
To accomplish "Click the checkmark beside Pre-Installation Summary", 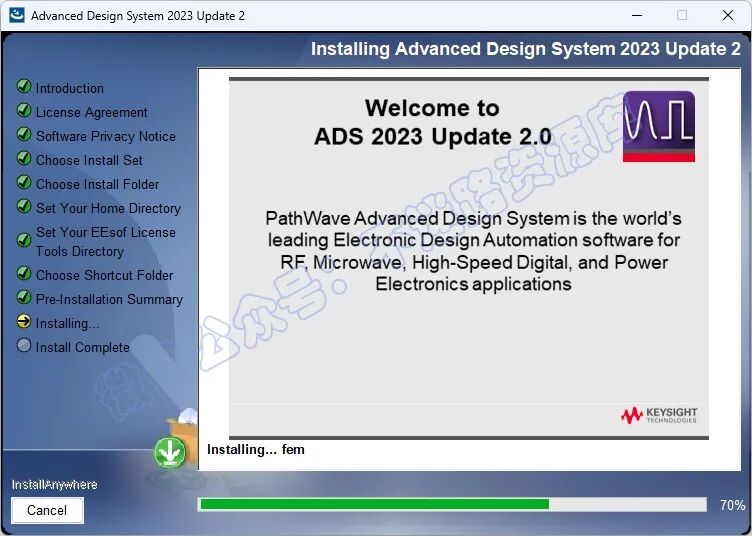I will click(24, 297).
